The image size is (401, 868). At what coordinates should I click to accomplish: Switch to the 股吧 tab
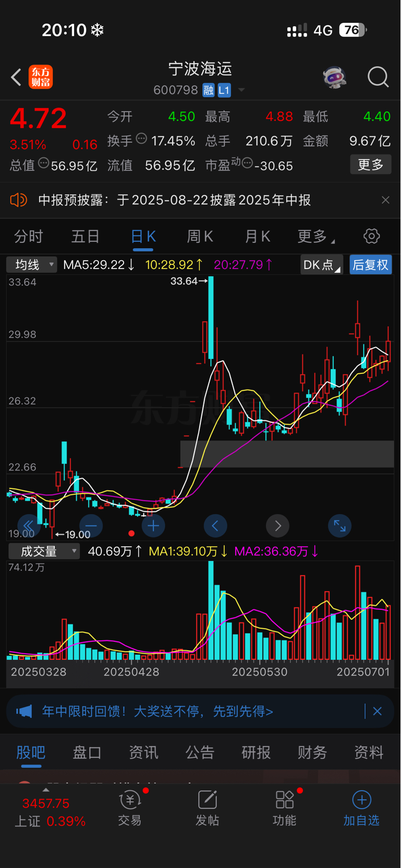31,752
